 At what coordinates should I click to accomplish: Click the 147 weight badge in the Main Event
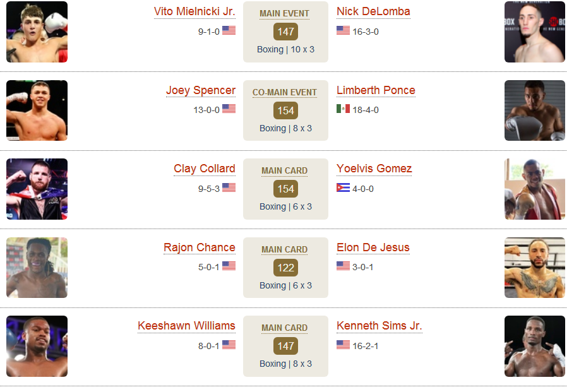pos(285,32)
